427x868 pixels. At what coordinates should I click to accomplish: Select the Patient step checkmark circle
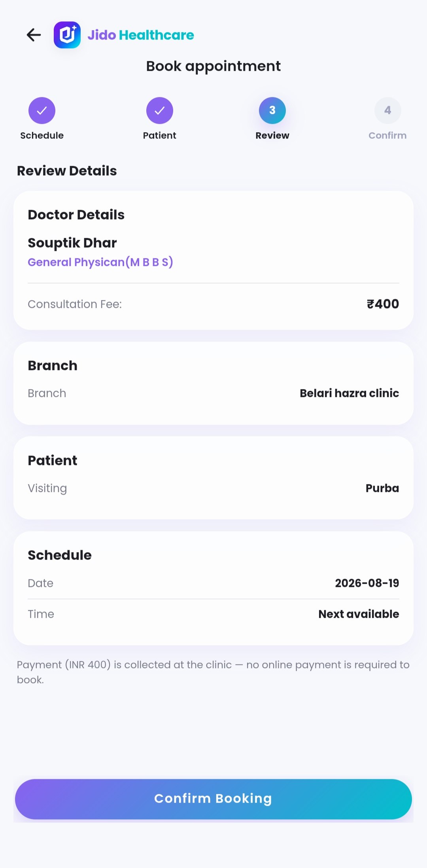coord(160,110)
